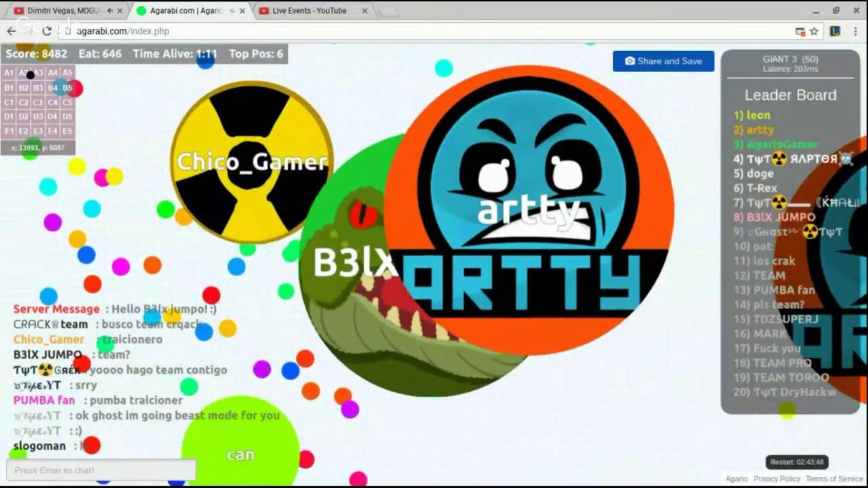Click the Score: 8482 readout
The width and height of the screenshot is (868, 488).
tap(36, 54)
